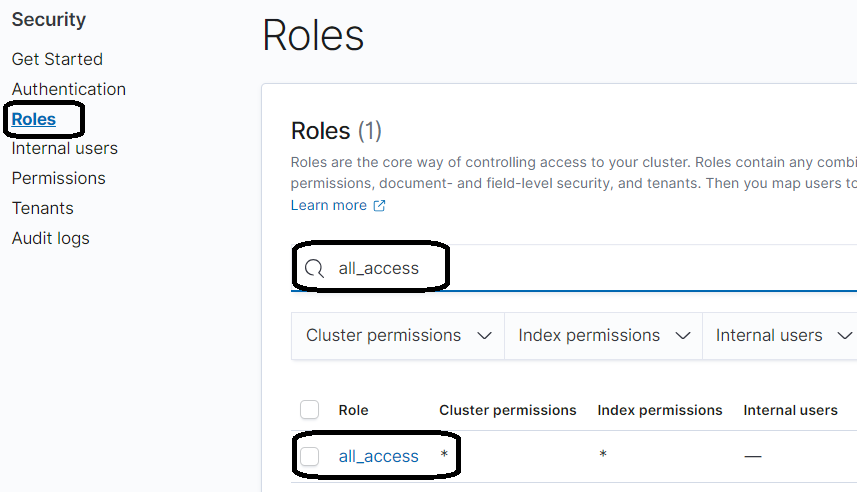Tick the select-all roles checkbox
The image size is (857, 492).
(x=309, y=409)
